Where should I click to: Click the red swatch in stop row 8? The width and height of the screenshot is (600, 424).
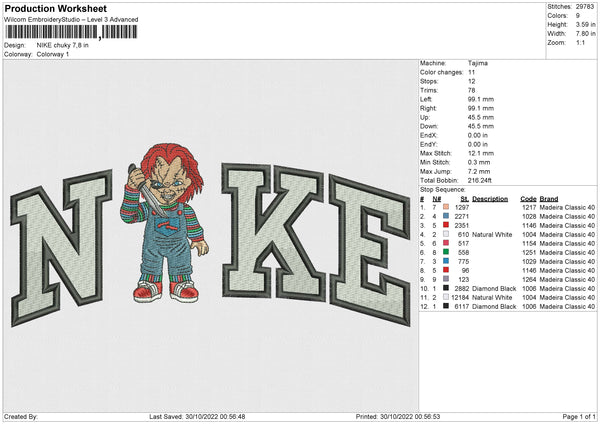(x=445, y=270)
